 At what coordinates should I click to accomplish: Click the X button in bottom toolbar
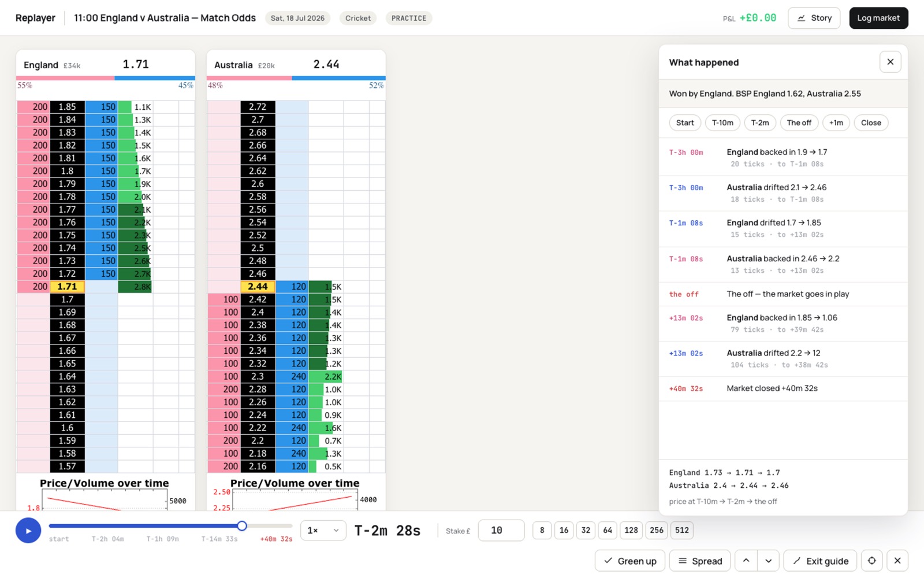tap(897, 561)
